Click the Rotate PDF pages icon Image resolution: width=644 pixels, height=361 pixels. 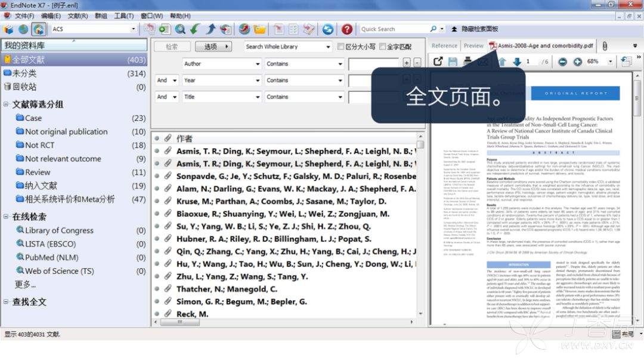click(x=626, y=61)
